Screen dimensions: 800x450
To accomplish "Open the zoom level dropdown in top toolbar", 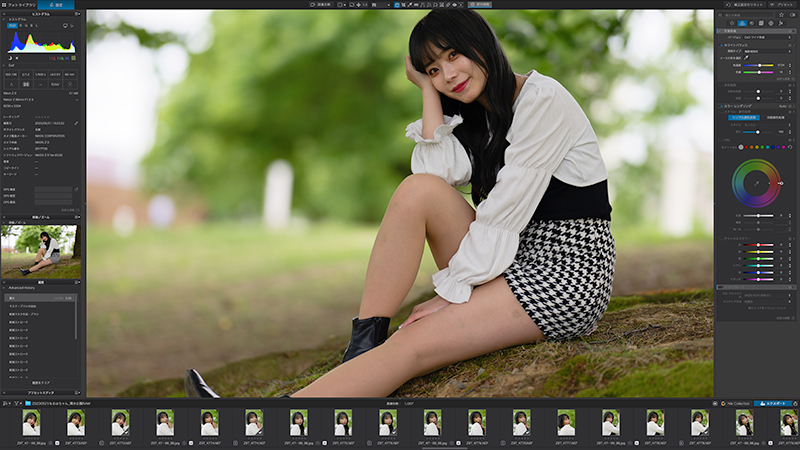I will click(381, 5).
